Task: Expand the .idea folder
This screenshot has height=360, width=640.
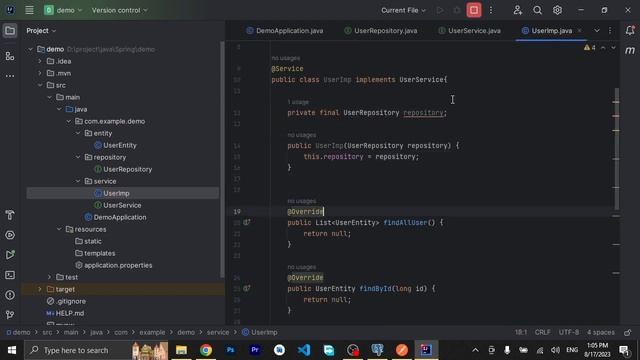Action: tap(40, 61)
